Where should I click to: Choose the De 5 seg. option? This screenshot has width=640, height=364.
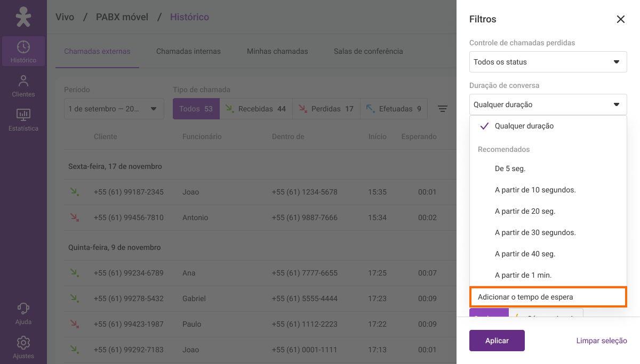click(548, 168)
